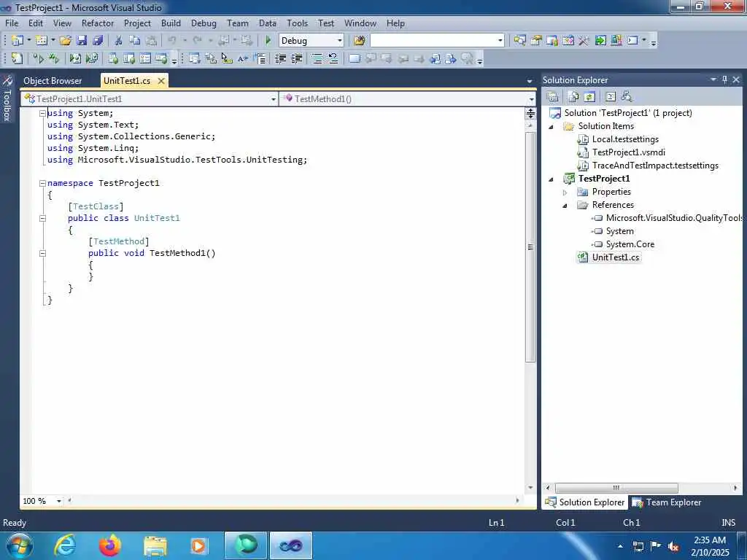The width and height of the screenshot is (747, 560).
Task: Click the Start Page green arrow icon
Action: tap(600, 41)
